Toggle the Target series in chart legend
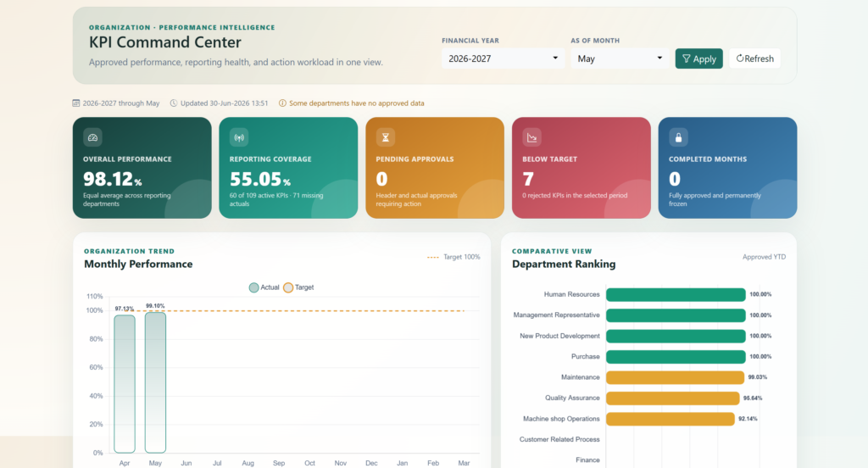The width and height of the screenshot is (868, 468). point(298,287)
